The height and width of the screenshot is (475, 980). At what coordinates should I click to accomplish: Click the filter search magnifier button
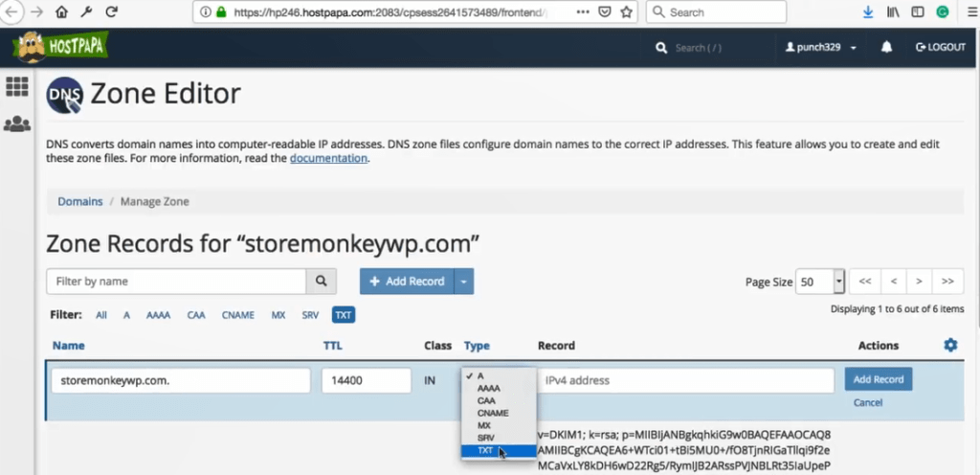pyautogui.click(x=322, y=282)
